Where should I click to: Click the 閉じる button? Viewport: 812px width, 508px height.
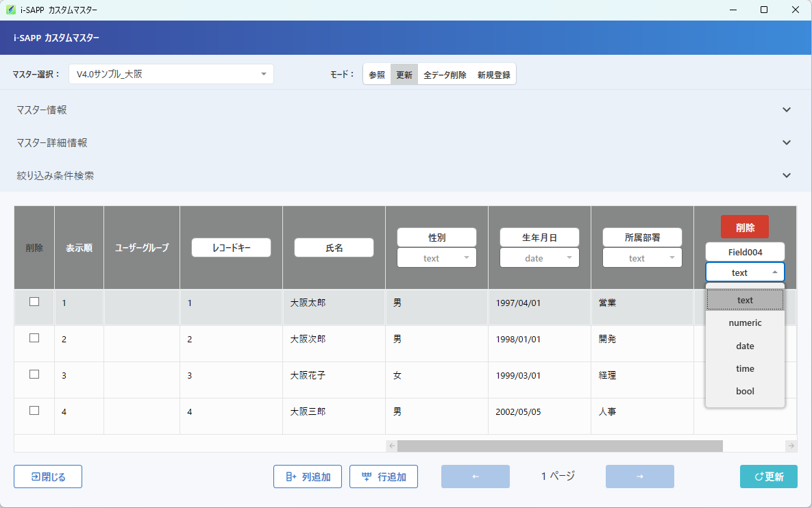(48, 477)
